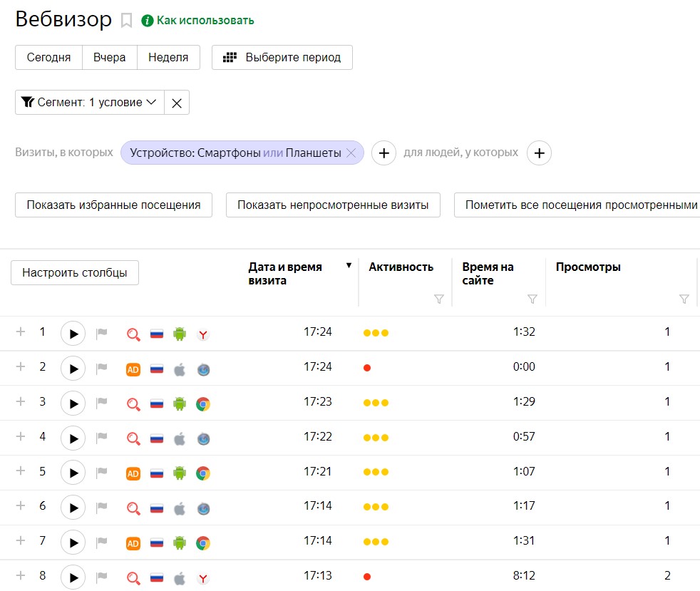The height and width of the screenshot is (591, 700).
Task: Expand details of visit 7
Action: (x=21, y=540)
